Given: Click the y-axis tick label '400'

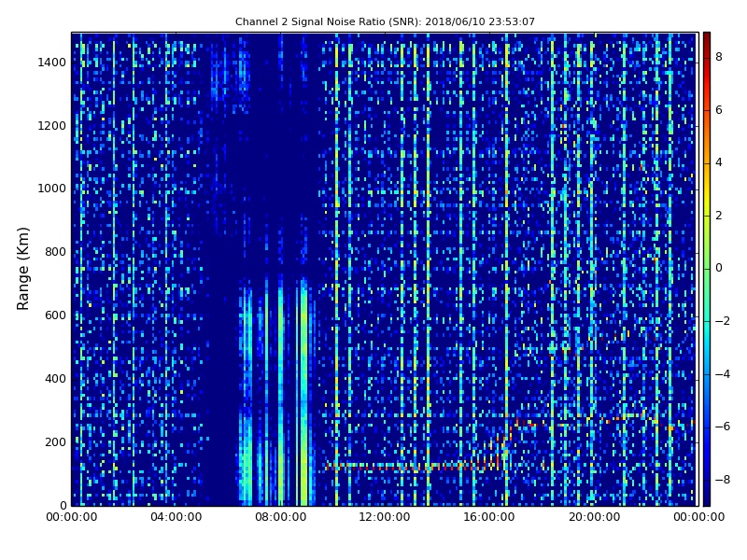Looking at the screenshot, I should [55, 379].
